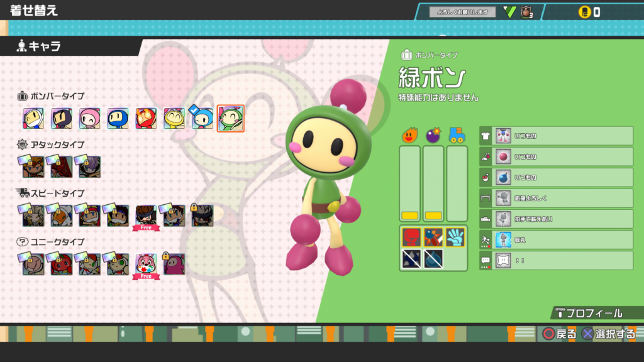Click the last locked Speed type character
This screenshot has height=362, width=644.
(x=202, y=215)
